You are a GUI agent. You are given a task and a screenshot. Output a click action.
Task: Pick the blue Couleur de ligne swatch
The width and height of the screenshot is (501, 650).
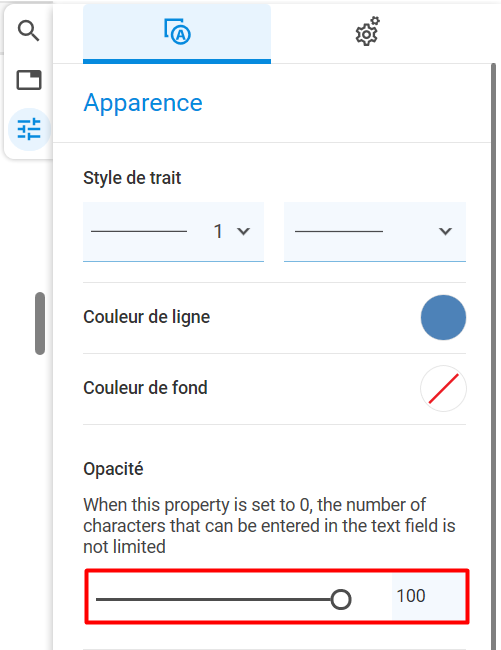[x=443, y=318]
